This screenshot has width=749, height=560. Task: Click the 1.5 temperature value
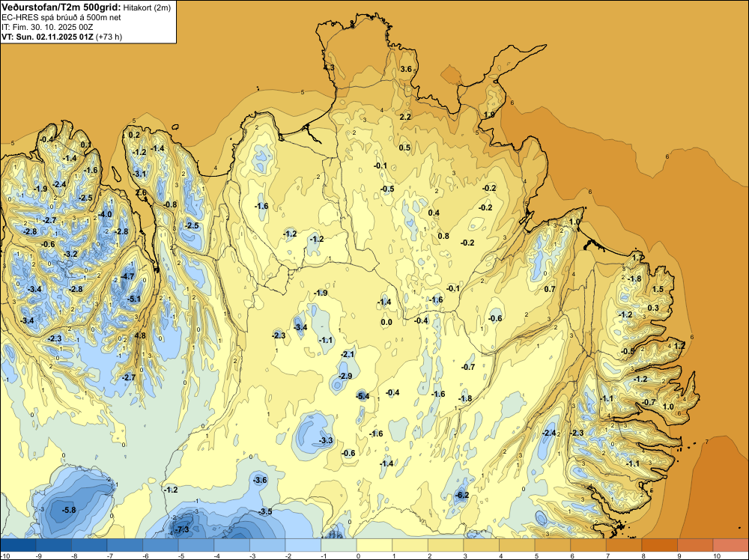click(658, 289)
